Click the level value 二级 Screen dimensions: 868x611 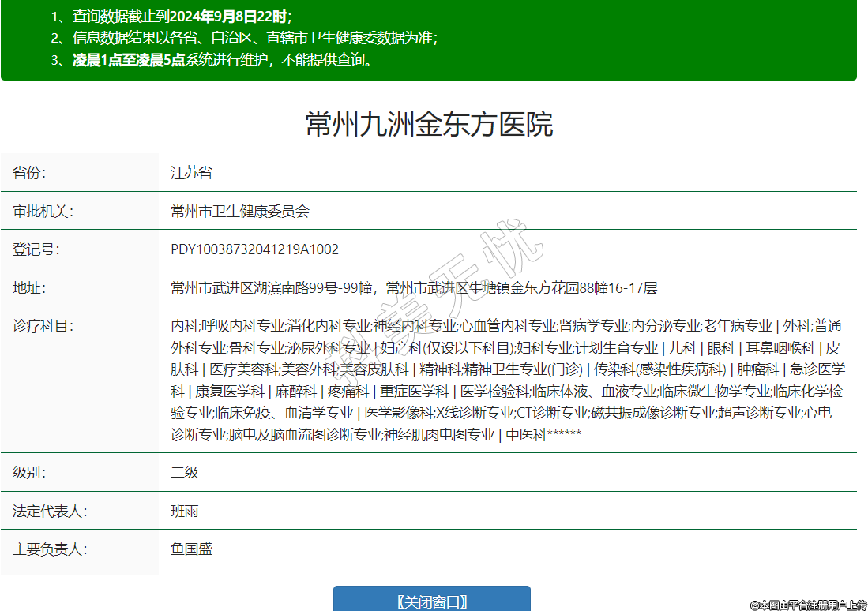point(185,473)
